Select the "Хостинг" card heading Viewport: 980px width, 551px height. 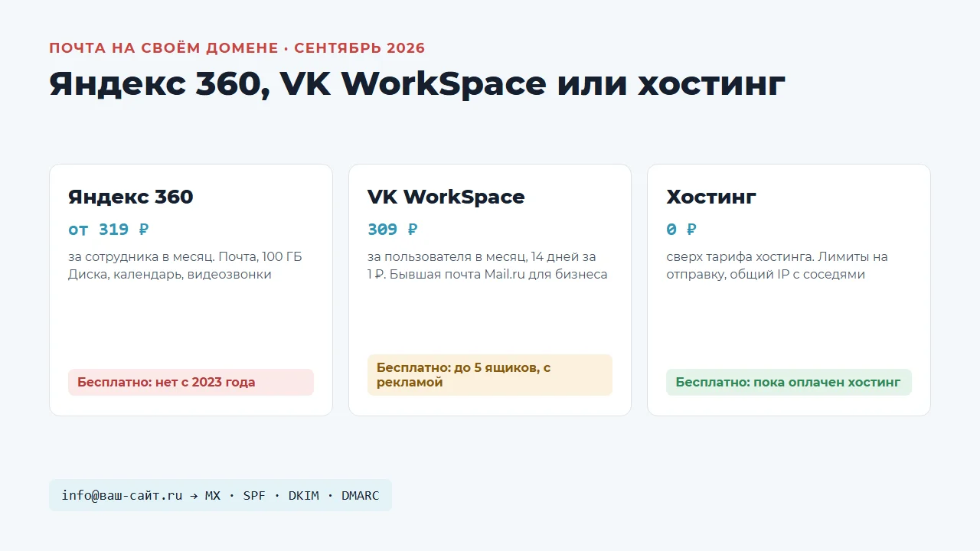[x=711, y=197]
